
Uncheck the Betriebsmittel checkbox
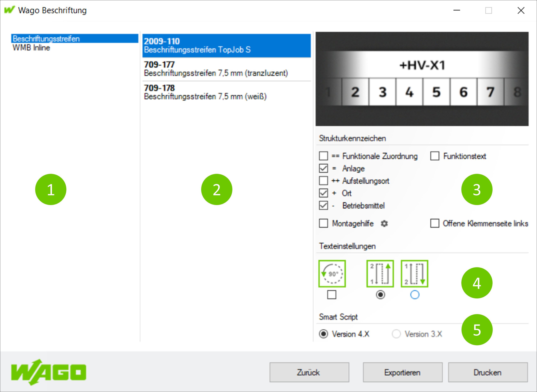click(x=324, y=206)
